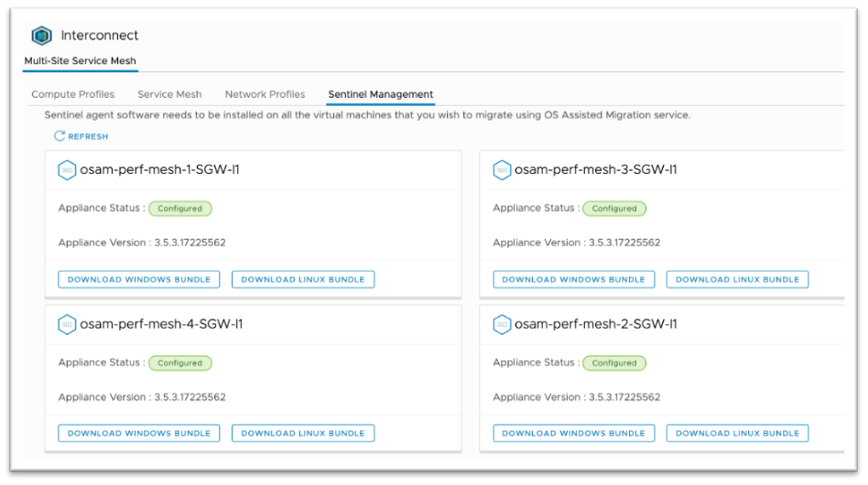Click the Interconnect hexagon logo icon
This screenshot has height=485, width=868.
41,36
